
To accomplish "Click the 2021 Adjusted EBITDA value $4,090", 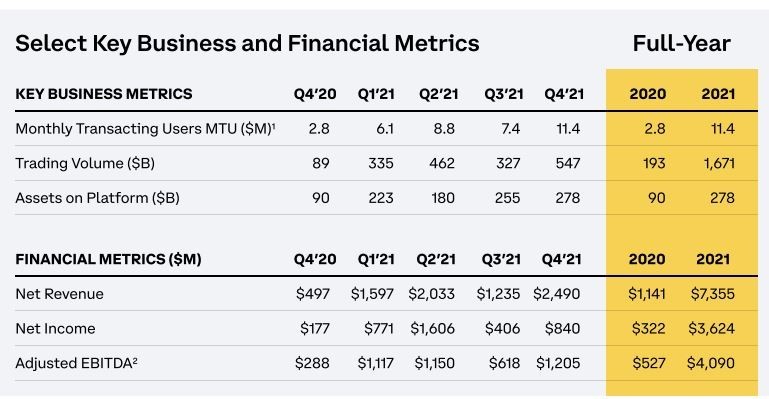I will click(711, 363).
